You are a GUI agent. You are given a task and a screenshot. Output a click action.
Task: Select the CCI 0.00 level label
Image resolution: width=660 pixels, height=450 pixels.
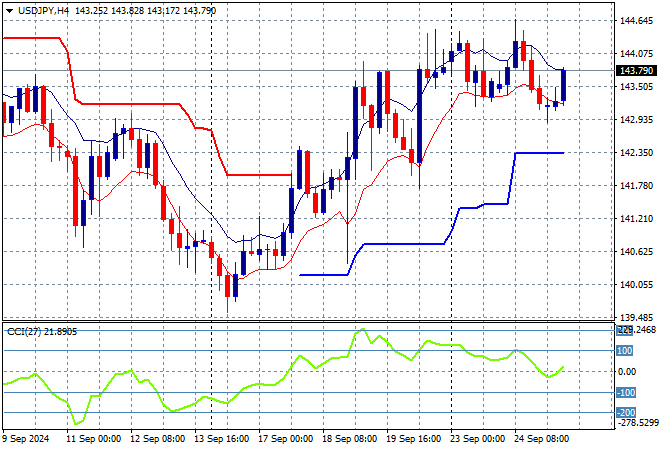coord(627,371)
